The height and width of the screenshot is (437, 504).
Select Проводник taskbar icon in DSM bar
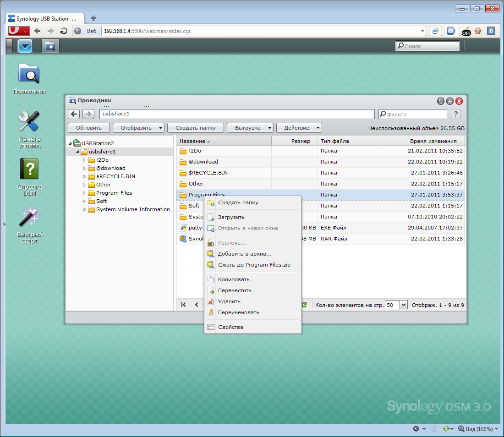pyautogui.click(x=50, y=46)
